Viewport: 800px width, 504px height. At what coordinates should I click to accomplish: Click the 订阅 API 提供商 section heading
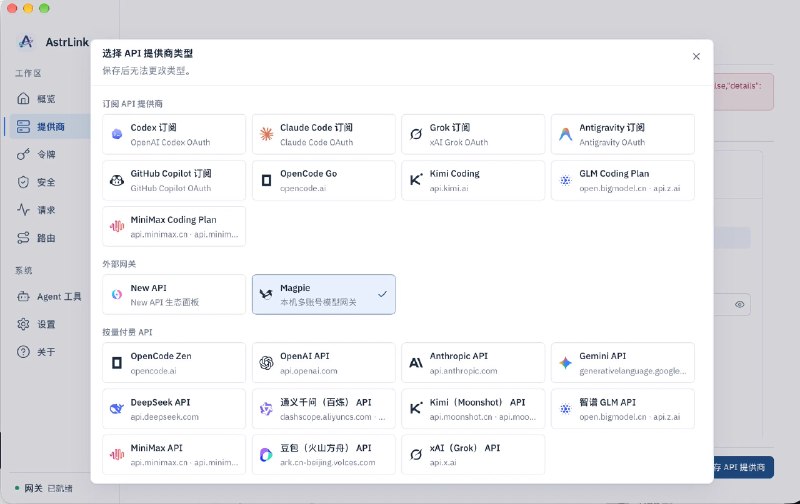133,104
